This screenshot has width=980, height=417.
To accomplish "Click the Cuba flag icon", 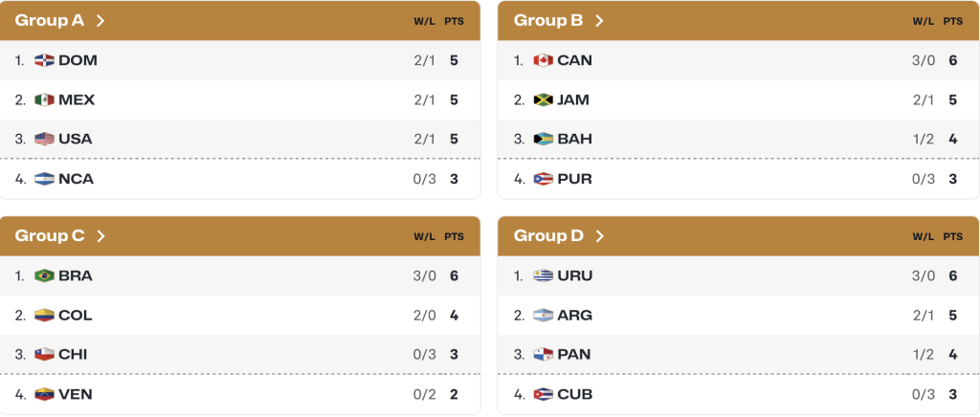I will [x=544, y=394].
